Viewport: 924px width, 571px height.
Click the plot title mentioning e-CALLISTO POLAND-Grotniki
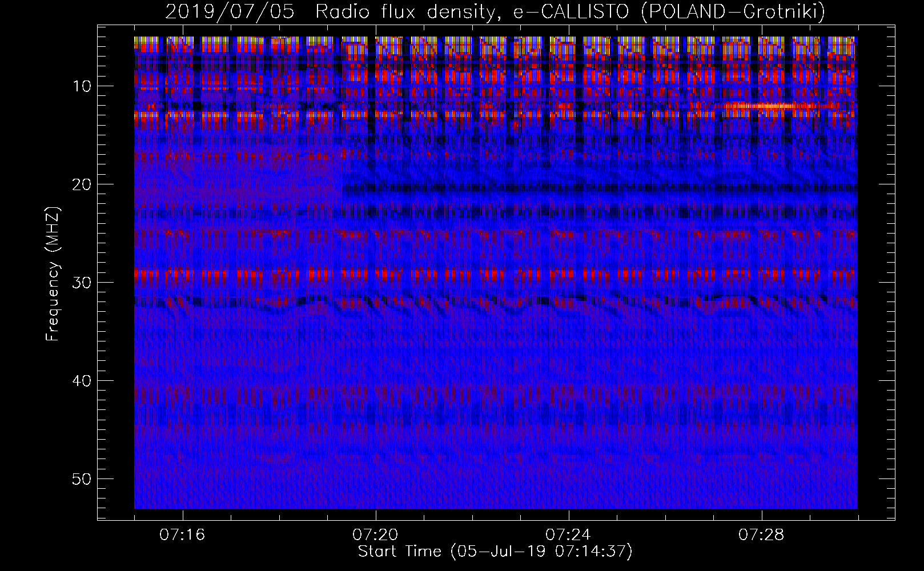[x=495, y=11]
